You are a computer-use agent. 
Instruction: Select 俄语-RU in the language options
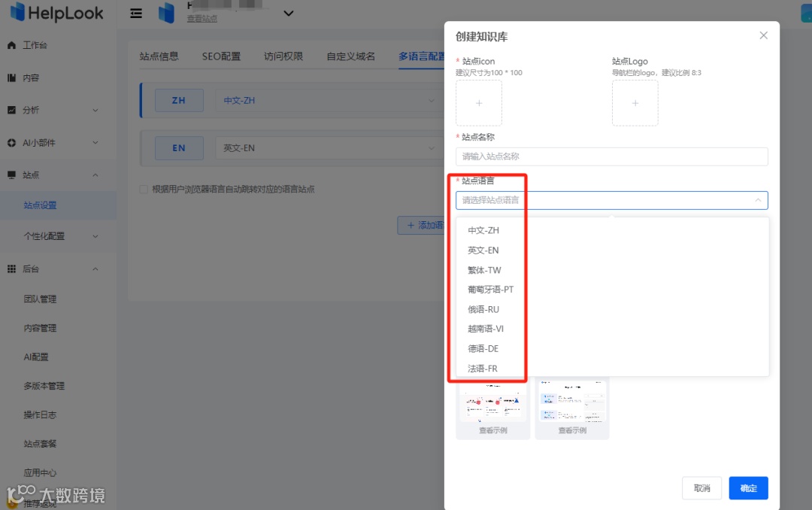pyautogui.click(x=484, y=309)
